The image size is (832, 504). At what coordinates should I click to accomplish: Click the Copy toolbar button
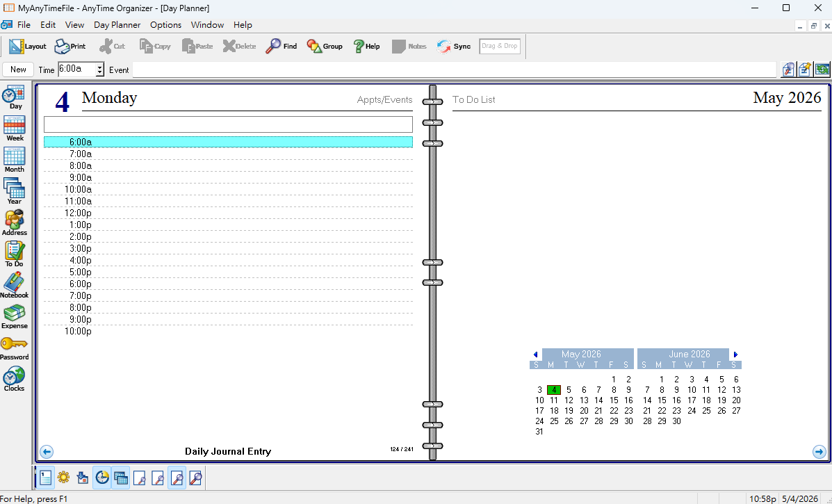click(155, 46)
